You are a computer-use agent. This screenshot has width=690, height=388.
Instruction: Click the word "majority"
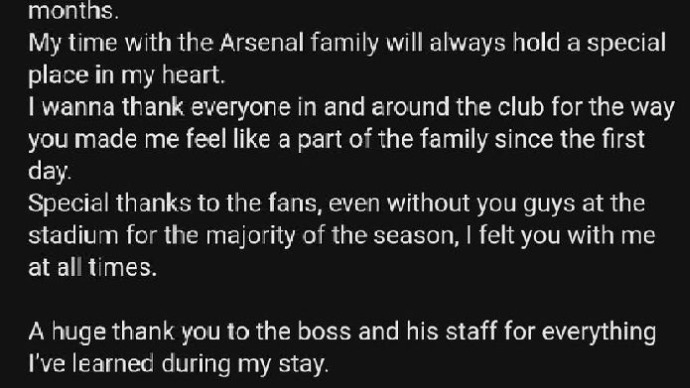click(250, 237)
